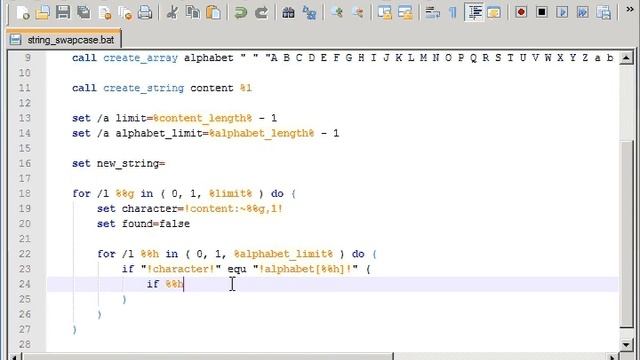Toggle the indent guide display
This screenshot has height=360, width=640.
(474, 13)
